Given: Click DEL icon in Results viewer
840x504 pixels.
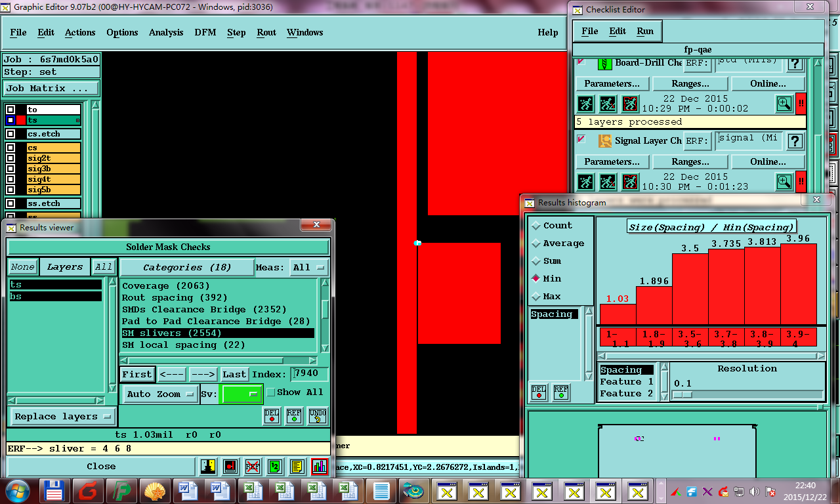Looking at the screenshot, I should (x=272, y=416).
